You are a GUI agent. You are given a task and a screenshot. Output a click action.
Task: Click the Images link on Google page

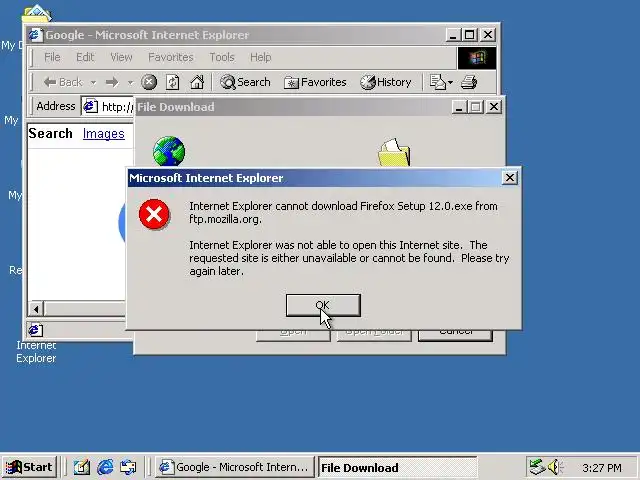coord(104,133)
